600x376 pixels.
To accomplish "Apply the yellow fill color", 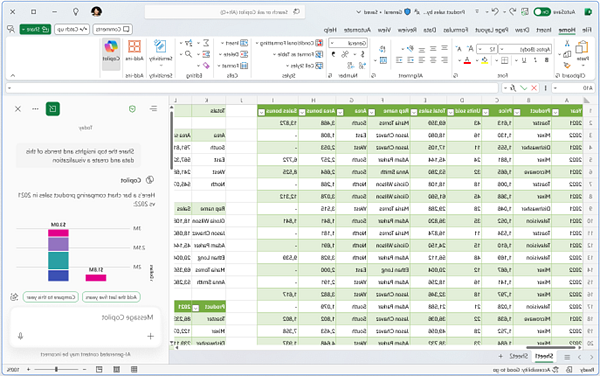I will point(485,60).
